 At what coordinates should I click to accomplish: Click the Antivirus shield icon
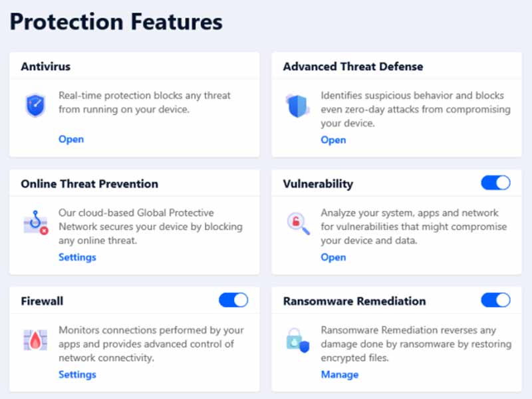coord(35,106)
